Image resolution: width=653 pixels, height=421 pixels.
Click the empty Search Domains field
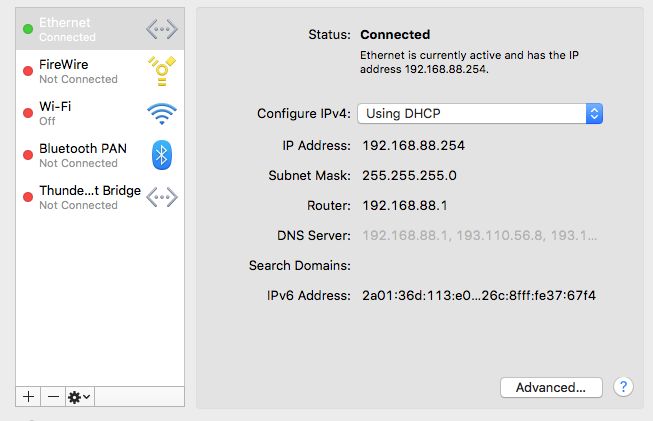[x=480, y=266]
